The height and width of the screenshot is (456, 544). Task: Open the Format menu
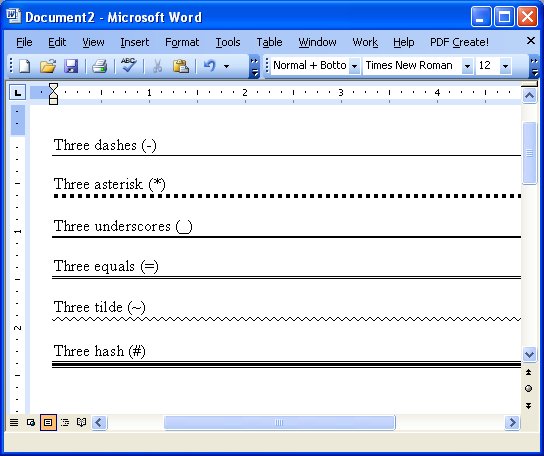[x=182, y=42]
